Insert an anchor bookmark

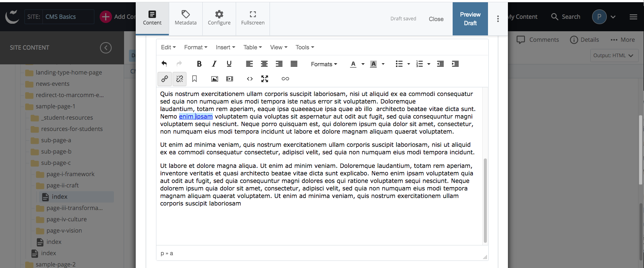(194, 79)
